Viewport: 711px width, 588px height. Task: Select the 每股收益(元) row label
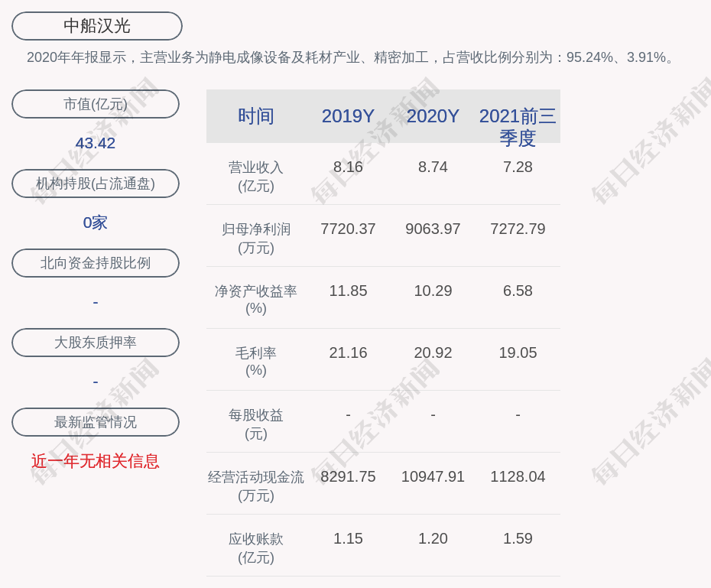pos(256,424)
